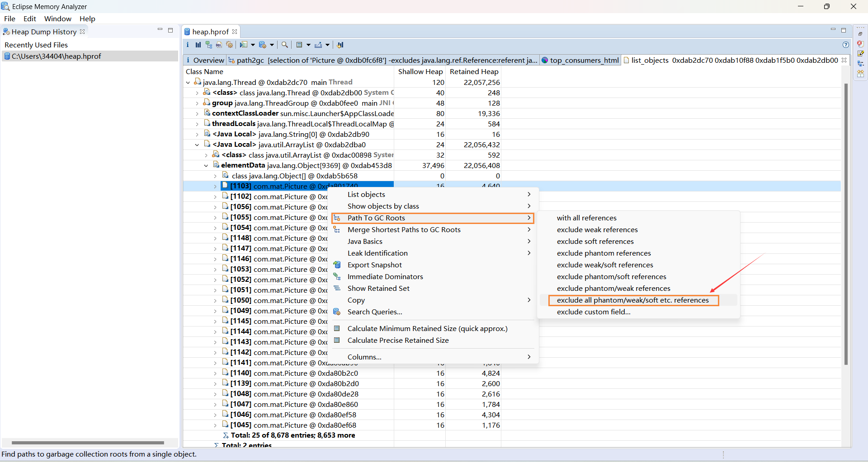Switch to the path2gc result tab
This screenshot has height=462, width=868.
point(383,60)
